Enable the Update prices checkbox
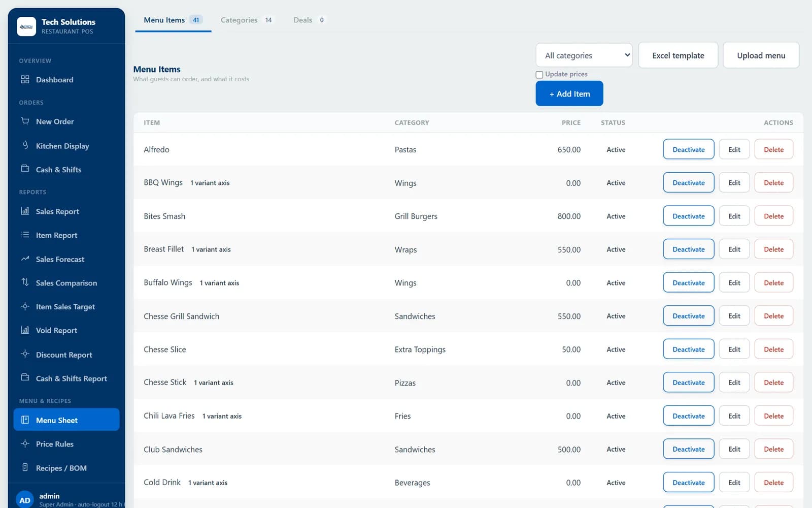Screen dimensions: 812x508 tap(539, 75)
